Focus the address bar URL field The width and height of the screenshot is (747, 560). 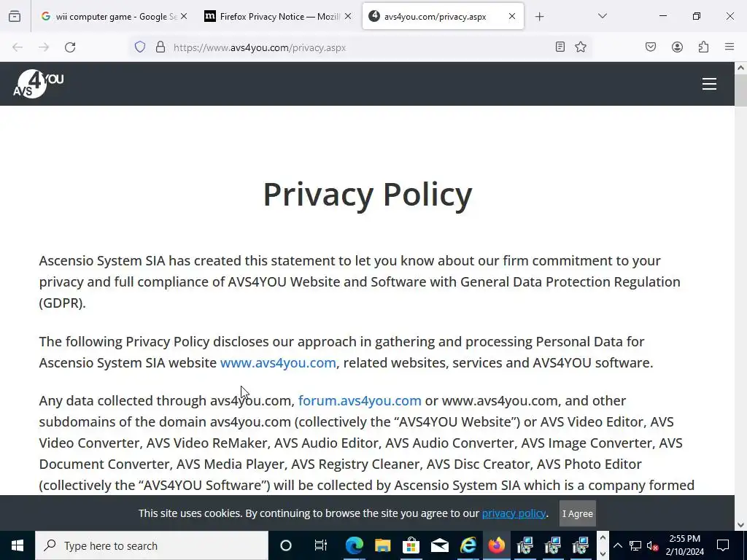360,47
